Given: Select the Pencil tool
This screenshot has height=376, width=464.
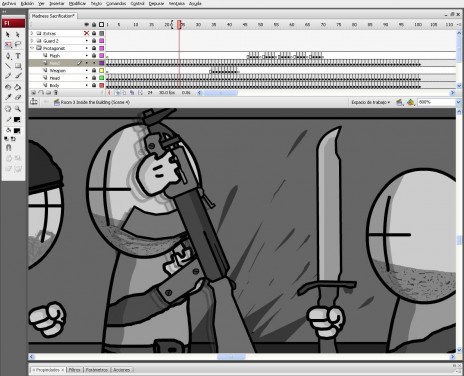Looking at the screenshot, I should [8, 76].
